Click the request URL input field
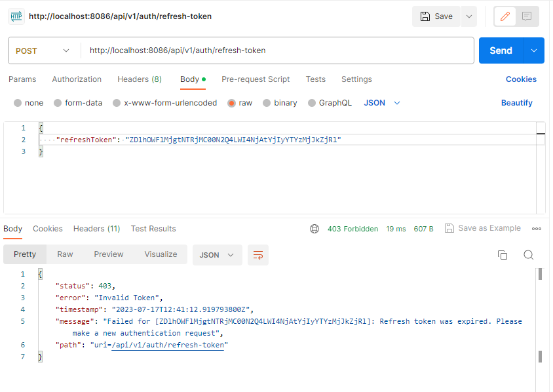The height and width of the screenshot is (392, 553). [x=277, y=50]
